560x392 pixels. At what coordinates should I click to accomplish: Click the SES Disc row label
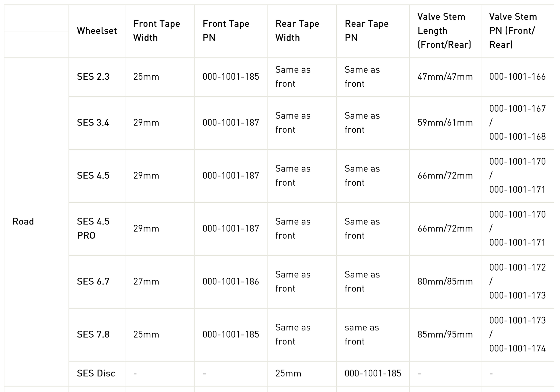click(96, 373)
